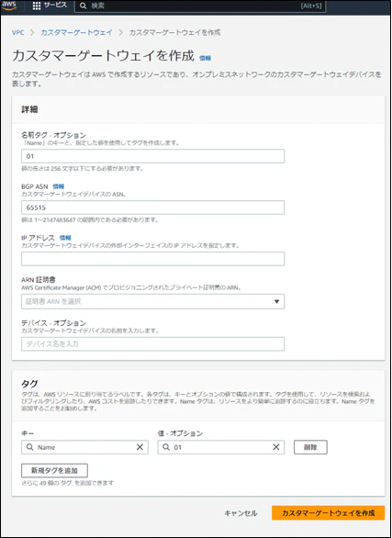392x538 pixels.
Task: Click the breadcrumb text カスタマーゲートウェイを作成
Action: tap(175, 33)
